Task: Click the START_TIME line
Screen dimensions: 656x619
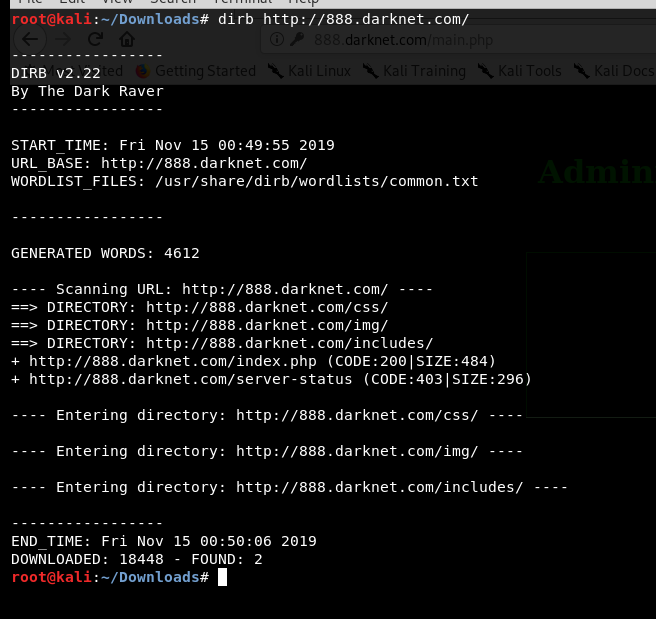Action: pos(173,145)
